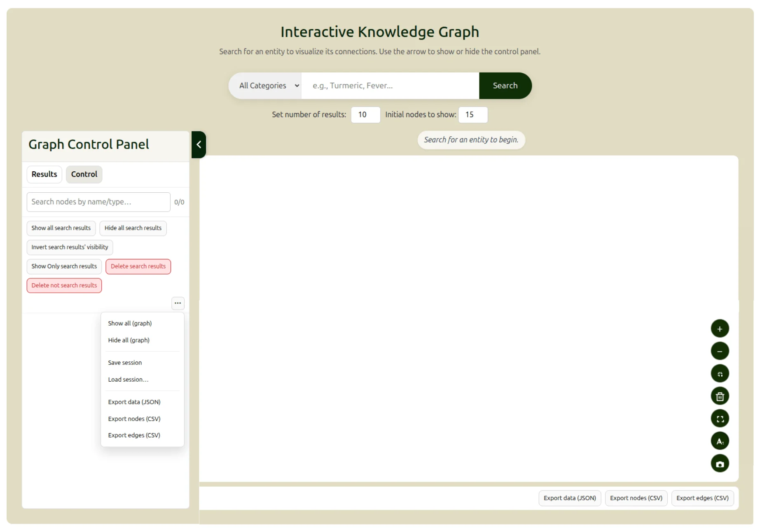
Task: Click the Set number of results field
Action: [x=365, y=114]
